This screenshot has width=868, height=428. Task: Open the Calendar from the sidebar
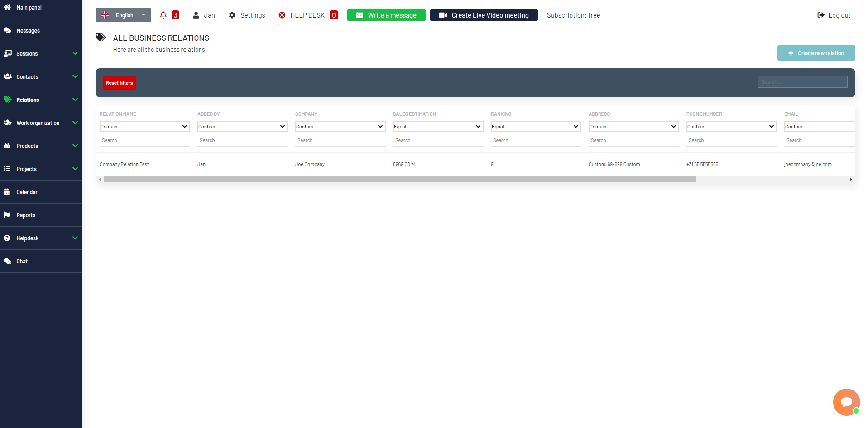click(27, 192)
